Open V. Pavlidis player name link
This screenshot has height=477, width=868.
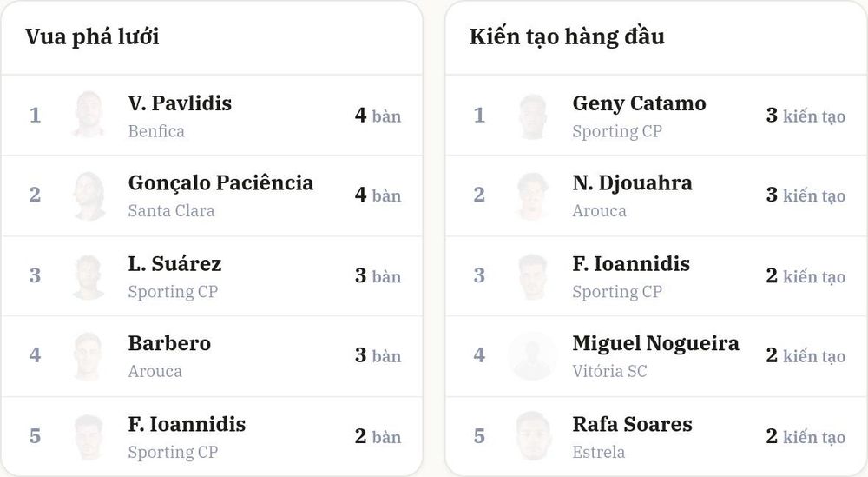180,103
